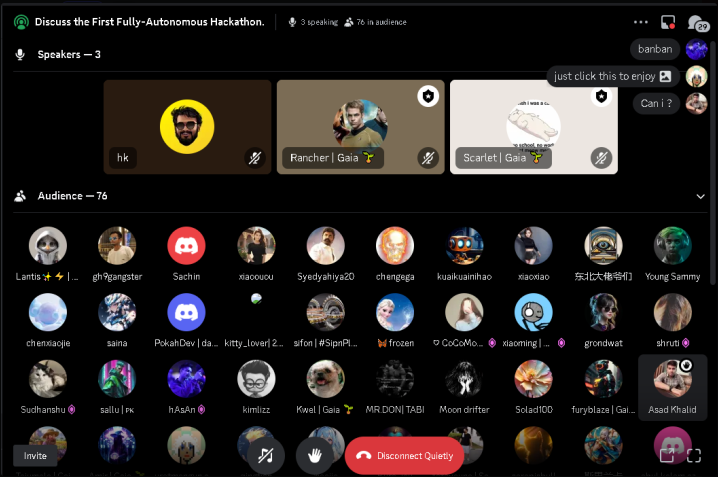
Task: Open gh9gangster audience member avatar
Action: [x=117, y=246]
